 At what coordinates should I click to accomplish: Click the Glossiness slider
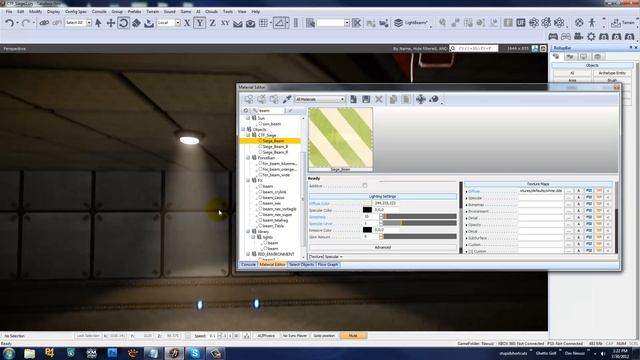point(419,217)
